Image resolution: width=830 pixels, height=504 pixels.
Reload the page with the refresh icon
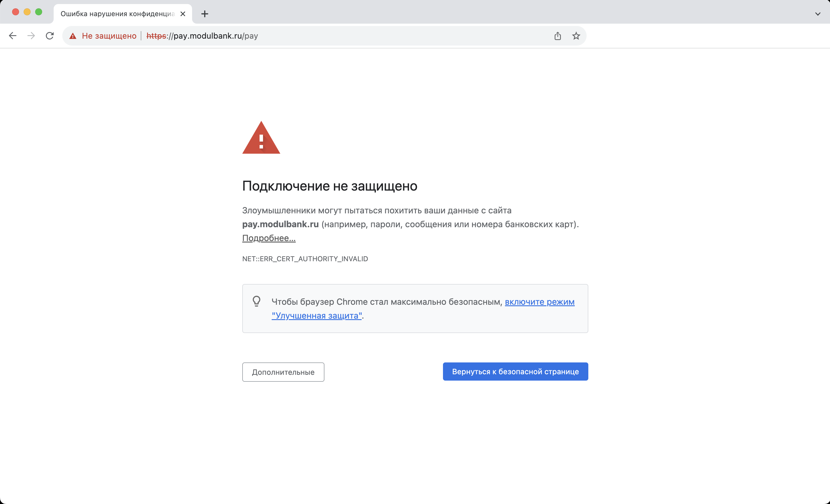50,36
